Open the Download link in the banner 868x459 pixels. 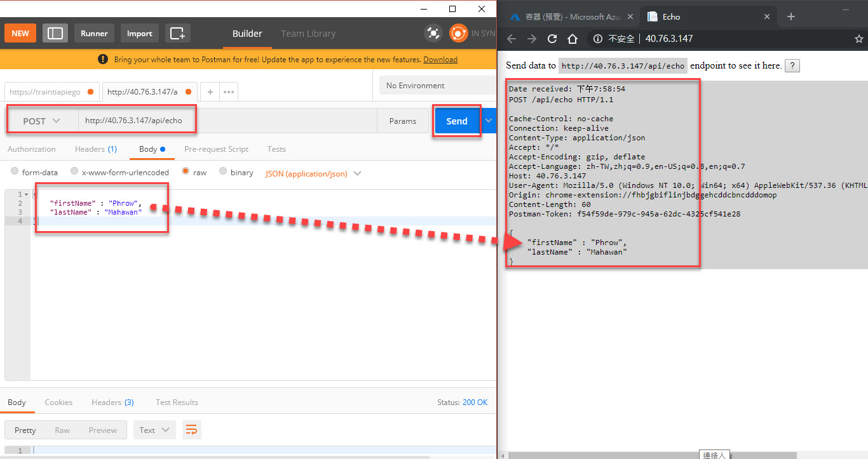click(440, 60)
